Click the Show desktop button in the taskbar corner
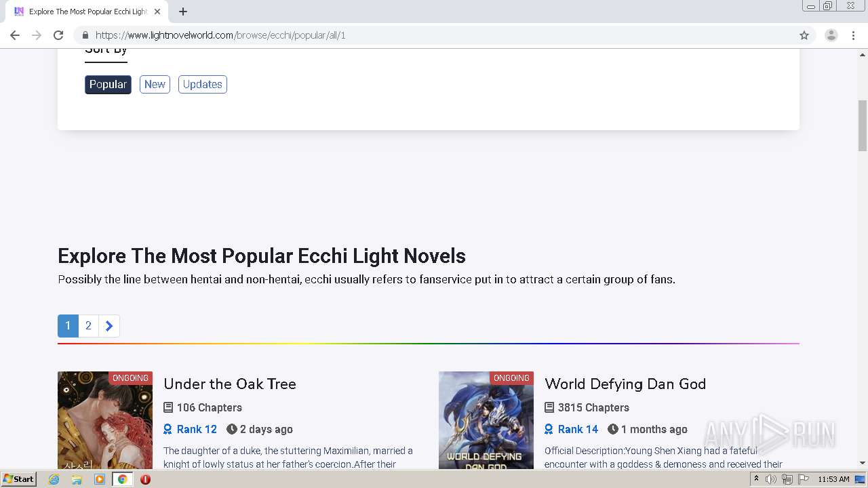 pos(861,479)
